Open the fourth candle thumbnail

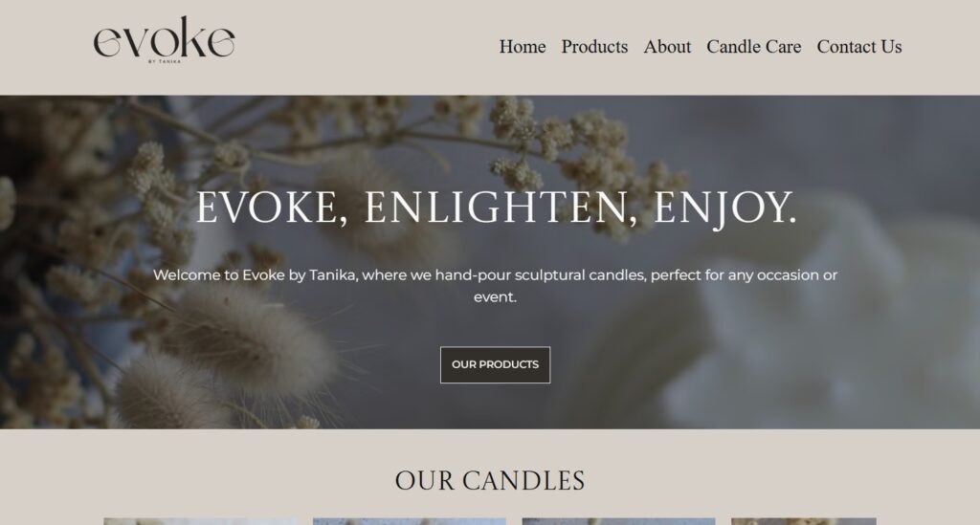[804, 521]
